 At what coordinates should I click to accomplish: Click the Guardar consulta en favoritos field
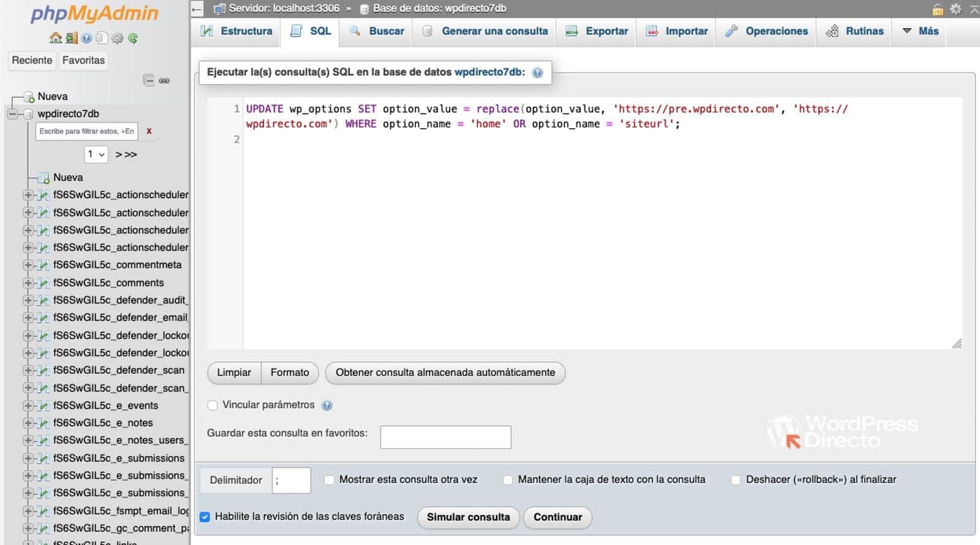[x=445, y=437]
